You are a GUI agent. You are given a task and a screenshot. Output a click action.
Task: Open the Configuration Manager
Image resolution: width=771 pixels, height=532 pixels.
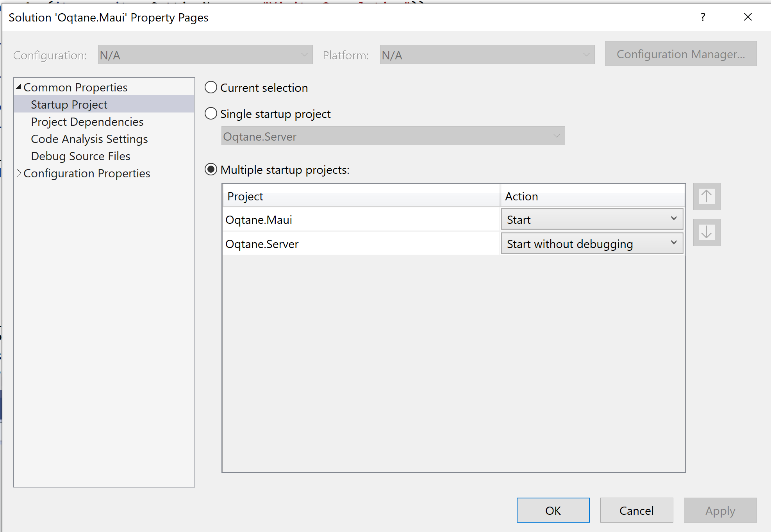[x=680, y=54]
